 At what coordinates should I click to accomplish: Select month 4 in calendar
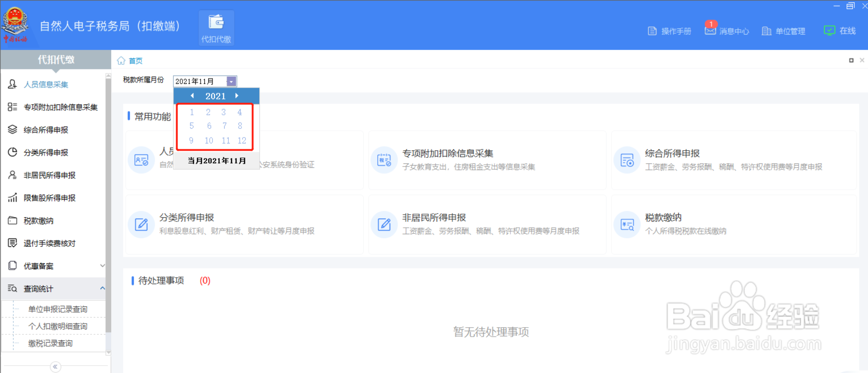240,112
